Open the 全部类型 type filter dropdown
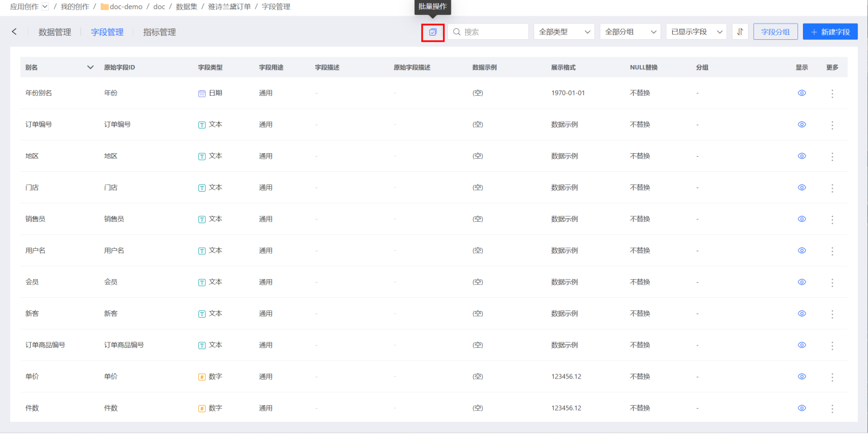This screenshot has width=868, height=434. click(564, 32)
